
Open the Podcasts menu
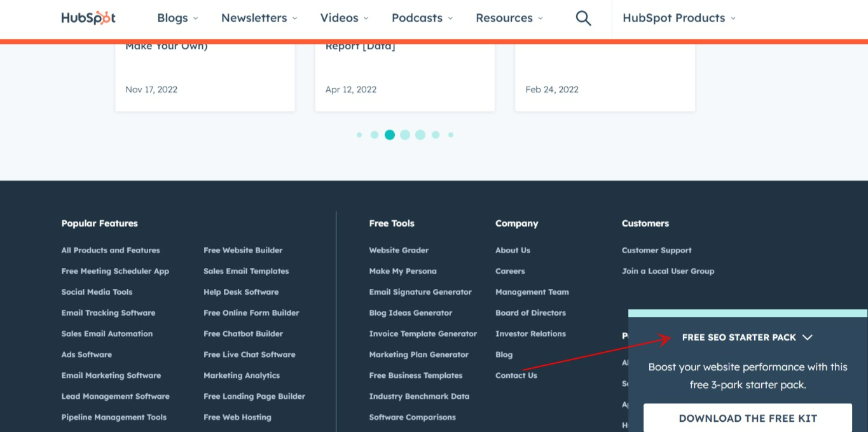tap(422, 18)
